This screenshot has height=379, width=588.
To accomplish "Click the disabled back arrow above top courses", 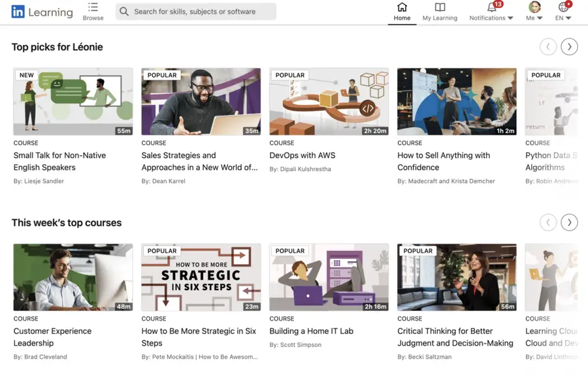I will click(x=548, y=222).
